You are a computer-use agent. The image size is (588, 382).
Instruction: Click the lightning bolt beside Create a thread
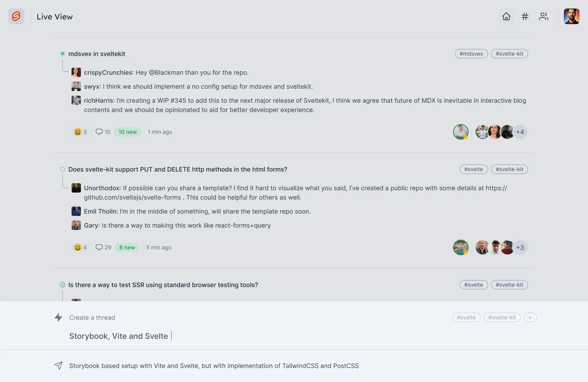(58, 317)
